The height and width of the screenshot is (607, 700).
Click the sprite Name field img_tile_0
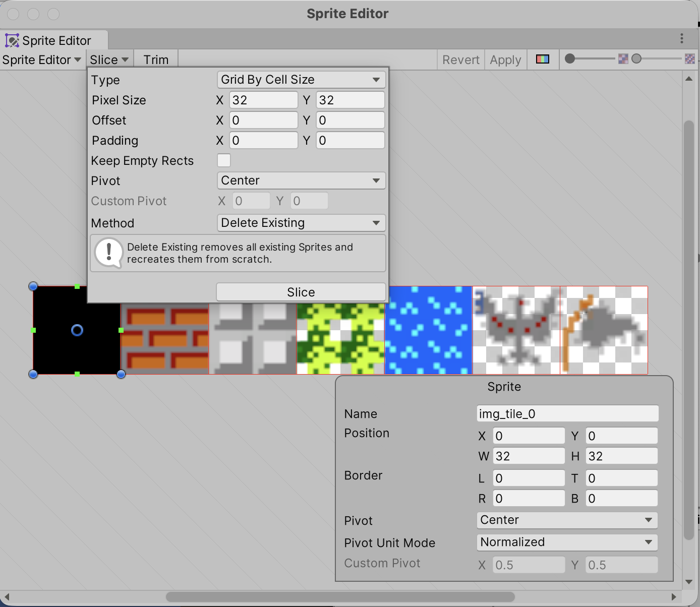[567, 413]
